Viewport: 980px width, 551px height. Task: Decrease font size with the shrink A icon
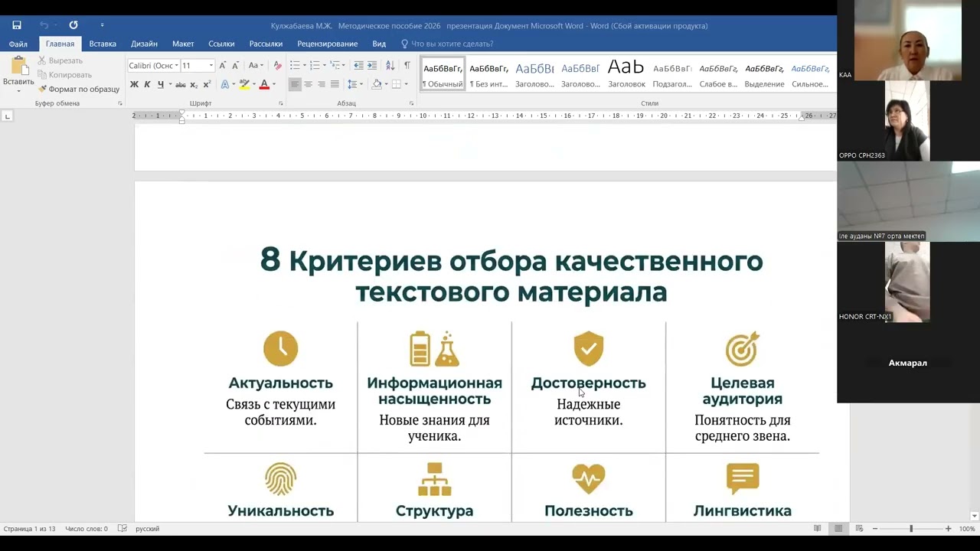pyautogui.click(x=236, y=66)
